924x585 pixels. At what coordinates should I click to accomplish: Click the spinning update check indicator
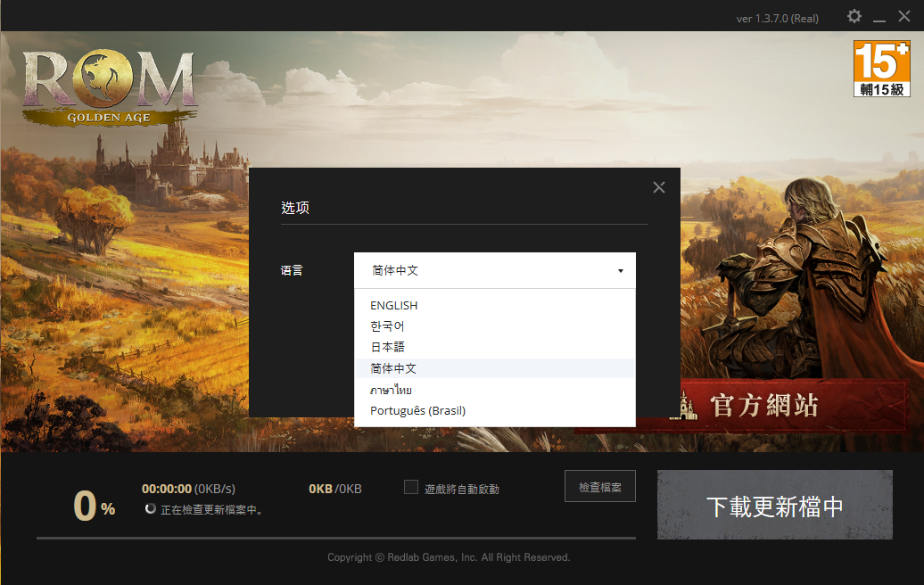point(150,509)
